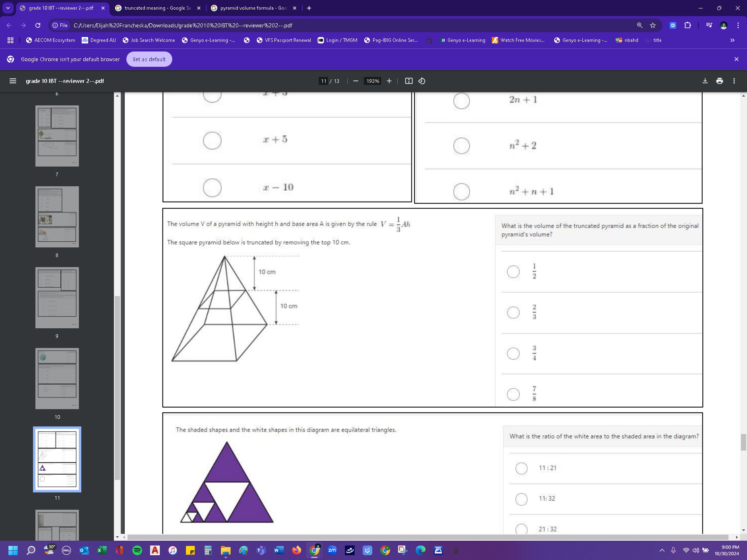Click Set as default button
The width and height of the screenshot is (747, 560).
coord(149,59)
